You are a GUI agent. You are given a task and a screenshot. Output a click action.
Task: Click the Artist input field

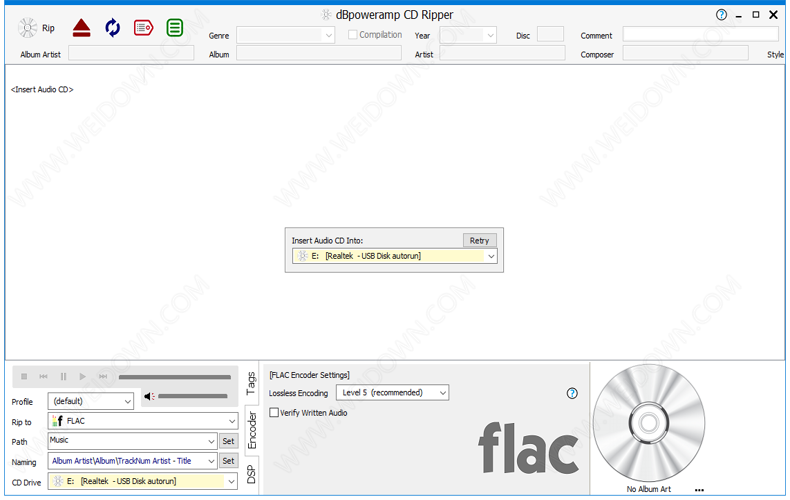pos(502,53)
